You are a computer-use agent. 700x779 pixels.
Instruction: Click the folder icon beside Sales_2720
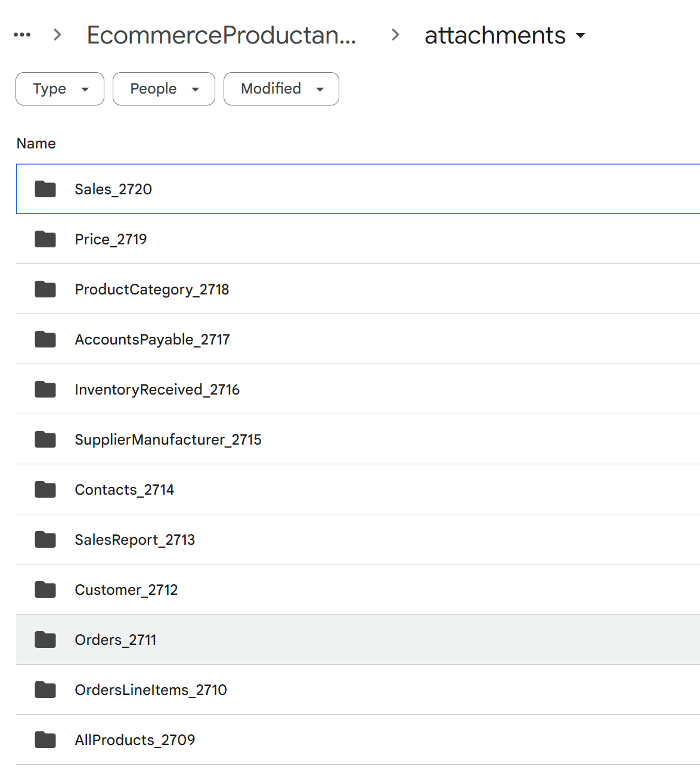pyautogui.click(x=45, y=189)
